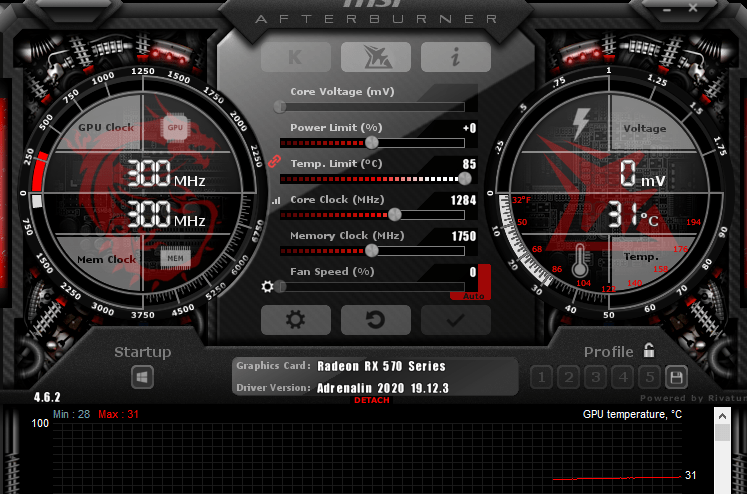Click the Adrenalin 2020 19.12.3 driver text
Image resolution: width=747 pixels, height=494 pixels.
point(383,388)
